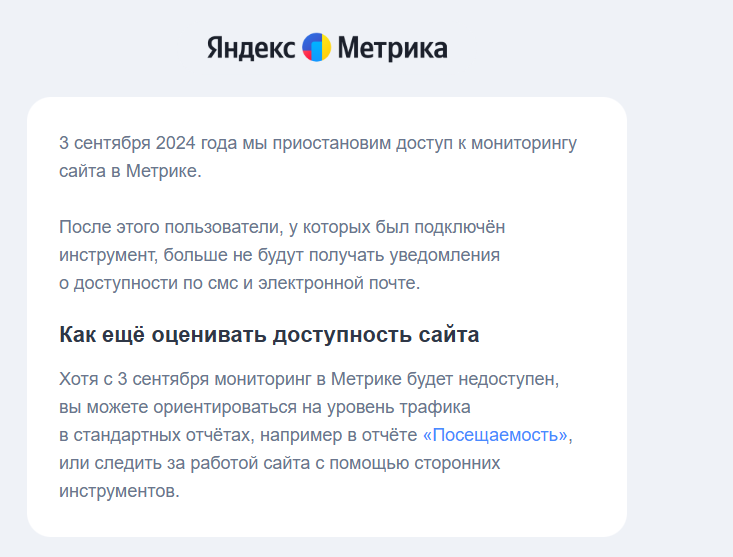The height and width of the screenshot is (557, 733).
Task: Click the text «в стандартных отчётах, например в отчёте»
Action: [238, 435]
